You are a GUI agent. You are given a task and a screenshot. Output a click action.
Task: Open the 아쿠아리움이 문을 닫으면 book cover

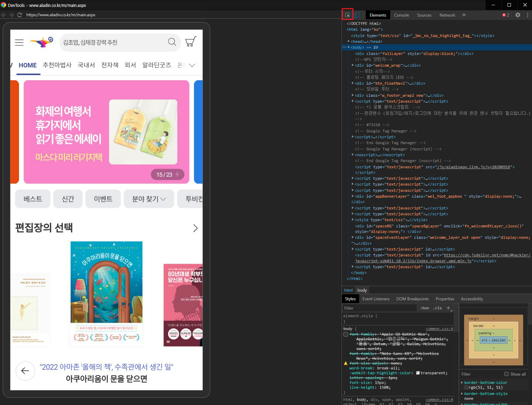point(106,294)
